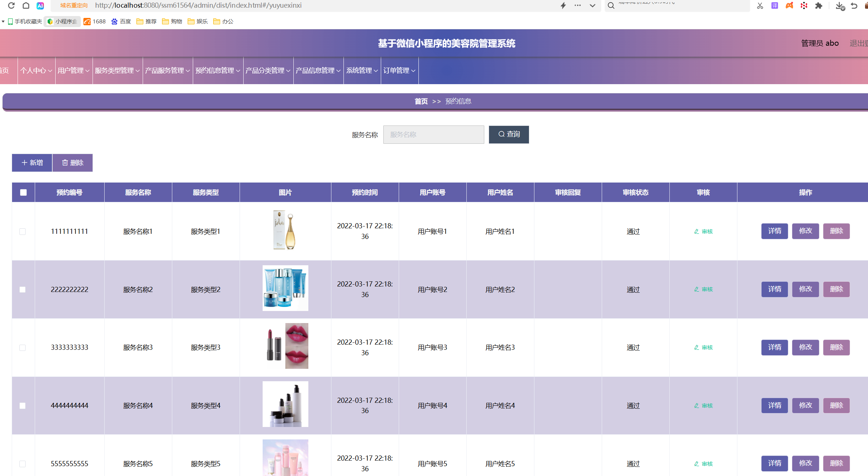This screenshot has width=868, height=476.
Task: Check the checkbox for row 2222222222
Action: click(x=22, y=290)
